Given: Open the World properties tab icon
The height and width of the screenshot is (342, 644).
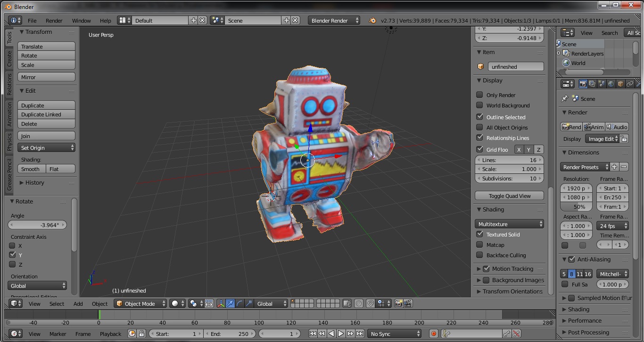Looking at the screenshot, I should point(611,84).
